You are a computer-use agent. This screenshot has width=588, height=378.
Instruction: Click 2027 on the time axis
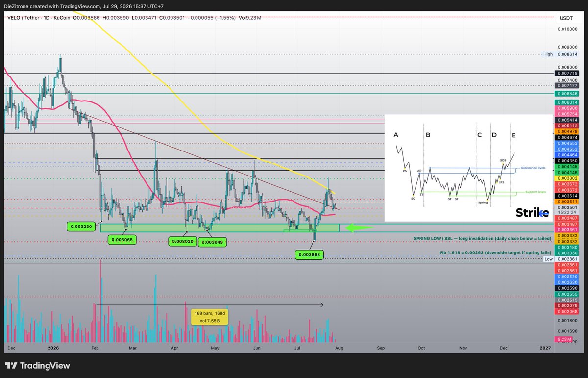(545, 348)
